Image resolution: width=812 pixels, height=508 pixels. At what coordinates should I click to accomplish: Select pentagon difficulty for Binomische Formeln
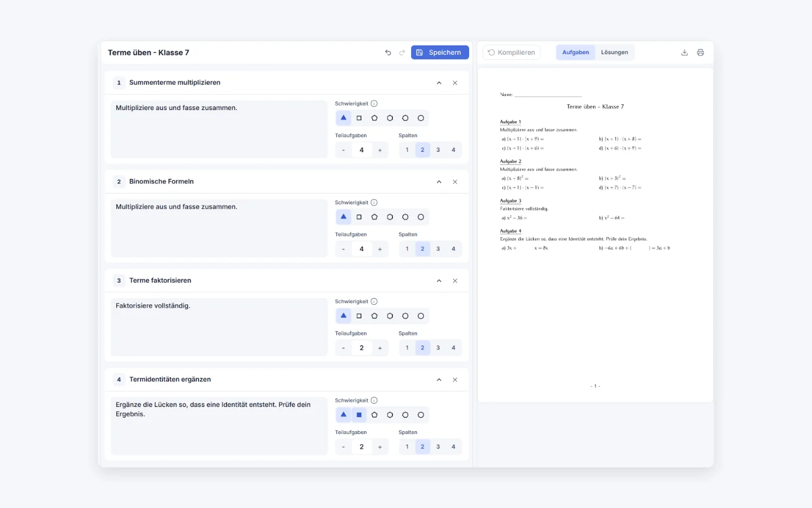[x=374, y=217]
